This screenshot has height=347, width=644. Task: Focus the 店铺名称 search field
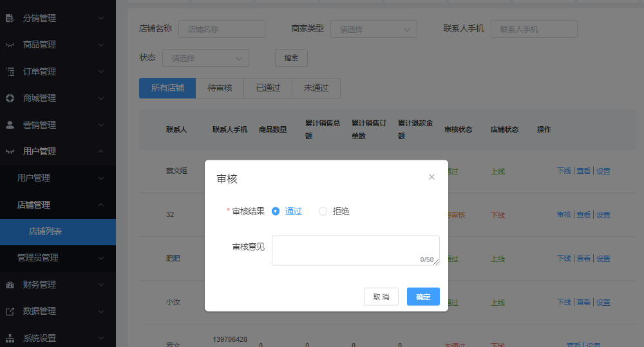(222, 29)
